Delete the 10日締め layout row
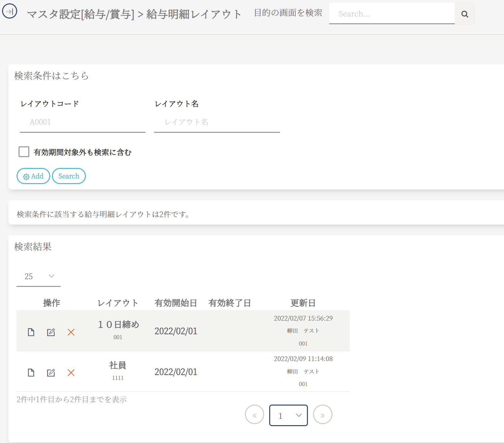504x443 pixels. click(x=71, y=332)
